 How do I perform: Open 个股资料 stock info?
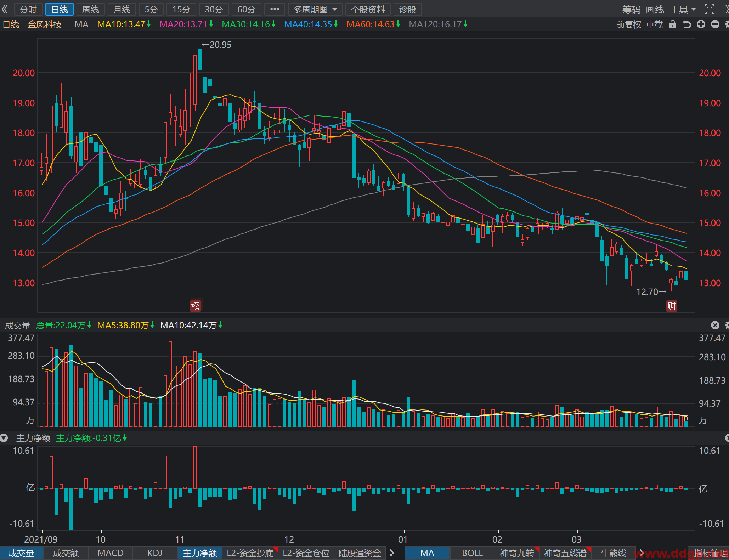(368, 10)
